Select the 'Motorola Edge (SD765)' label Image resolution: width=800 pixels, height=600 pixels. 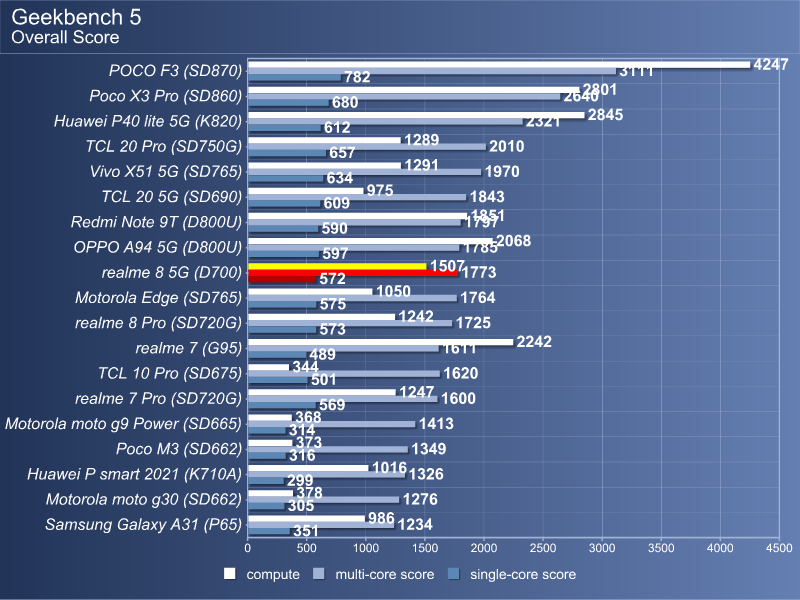[159, 297]
